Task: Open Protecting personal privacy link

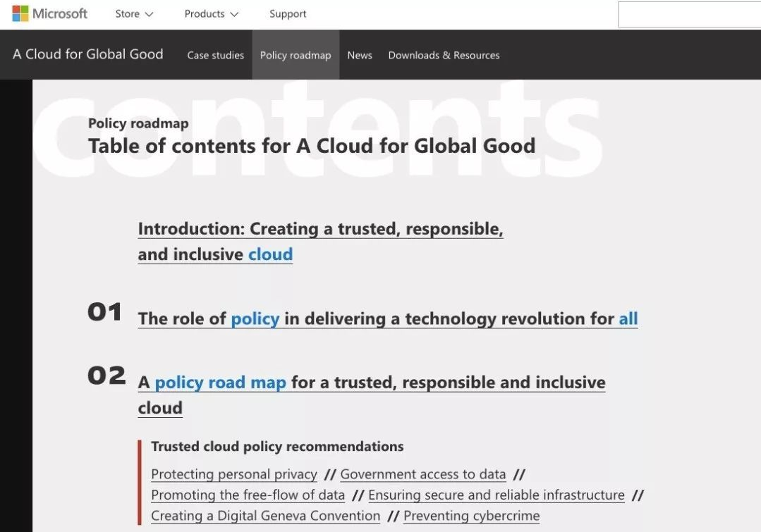Action: click(x=234, y=474)
